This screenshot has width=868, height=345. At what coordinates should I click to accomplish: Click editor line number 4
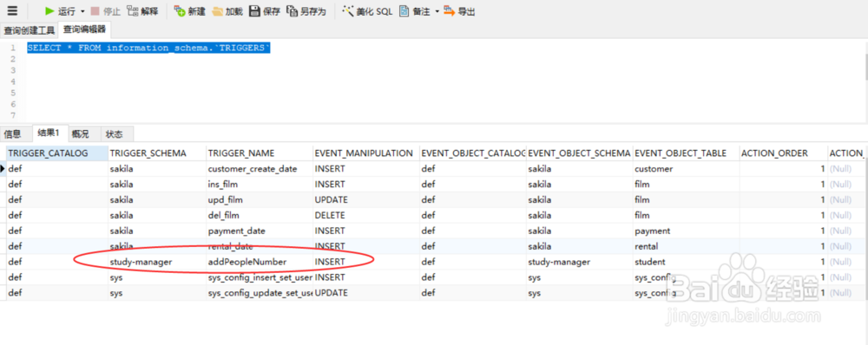(x=13, y=81)
